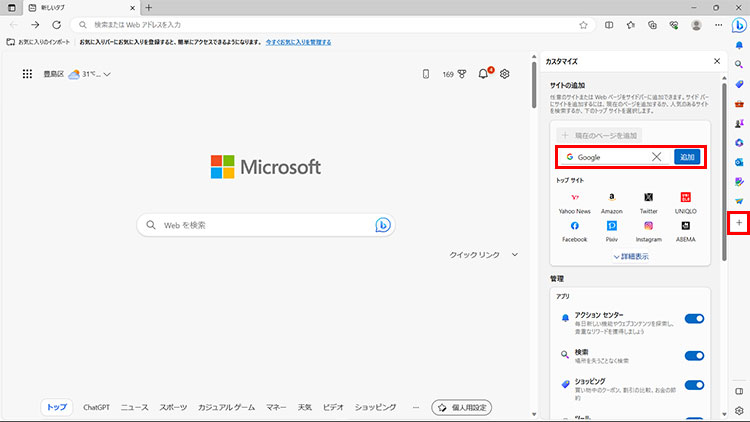Click the apps grid launcher icon
Viewport: 750px width, 422px height.
[x=27, y=74]
